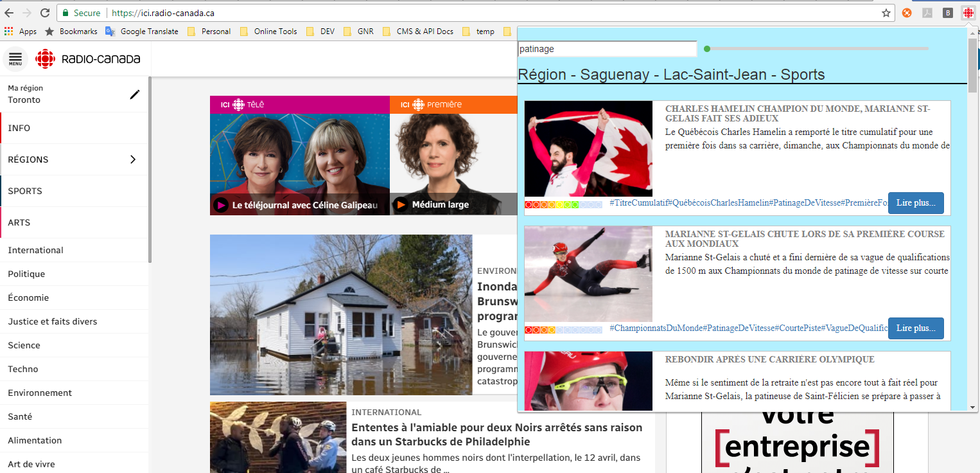Open the Charles Hamelin flag photo

point(588,148)
